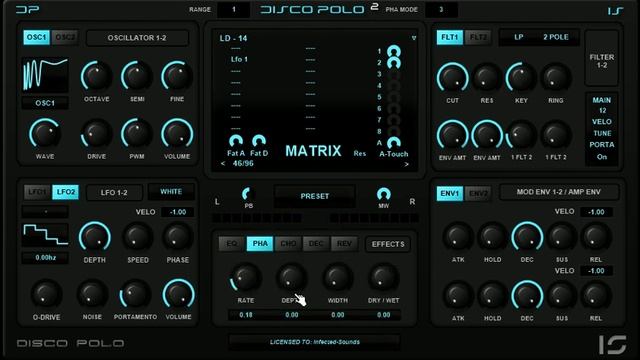The image size is (640, 360).
Task: Click the OSC1 waveform display
Action: [x=45, y=75]
